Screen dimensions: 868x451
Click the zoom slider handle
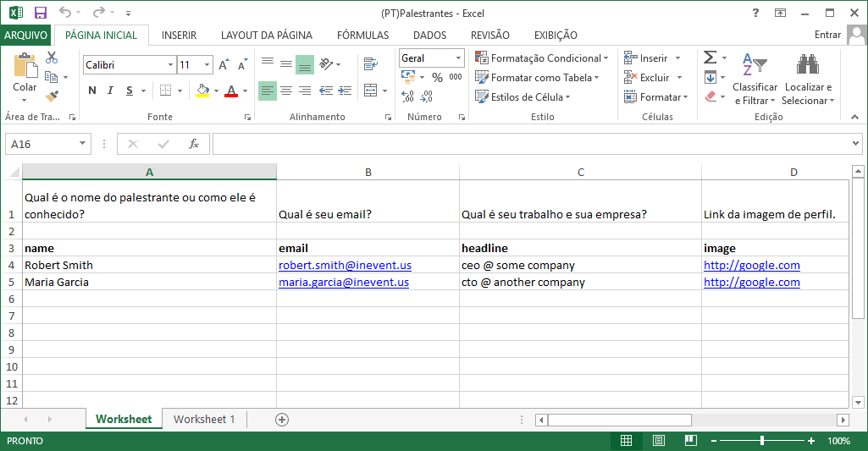coord(762,441)
